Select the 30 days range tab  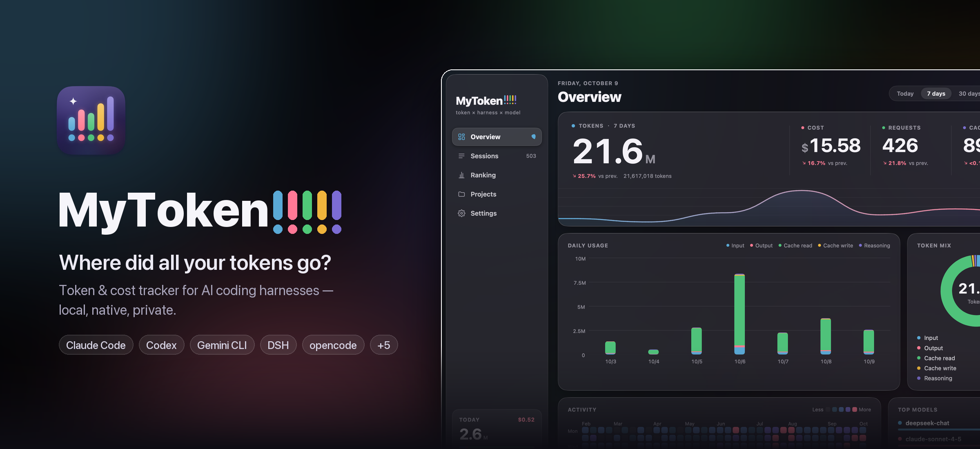[x=969, y=93]
